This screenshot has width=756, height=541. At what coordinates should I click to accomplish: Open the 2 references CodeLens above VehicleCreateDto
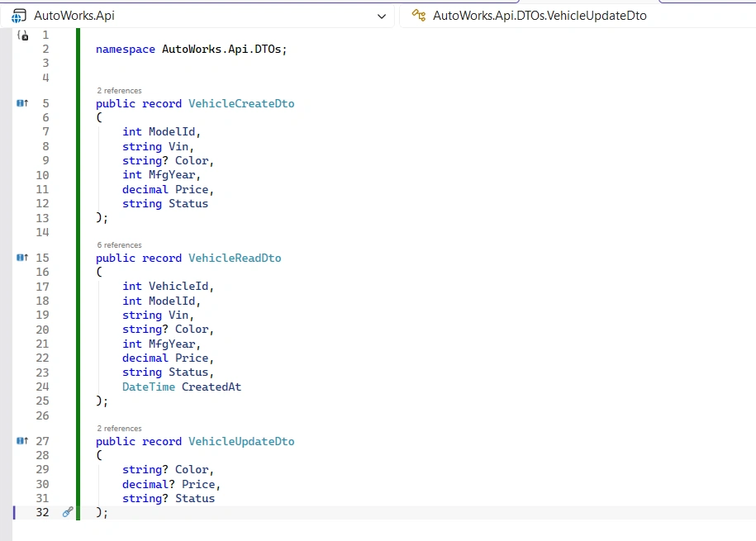pos(119,91)
